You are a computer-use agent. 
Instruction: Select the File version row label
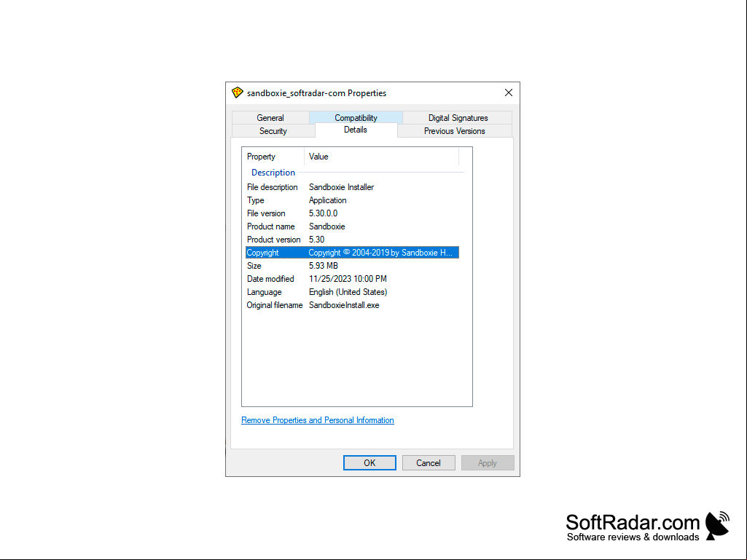[266, 213]
